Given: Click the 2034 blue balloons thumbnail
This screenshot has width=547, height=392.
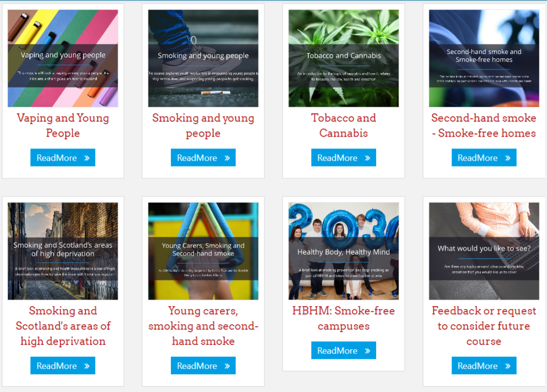Looking at the screenshot, I should pos(343,251).
